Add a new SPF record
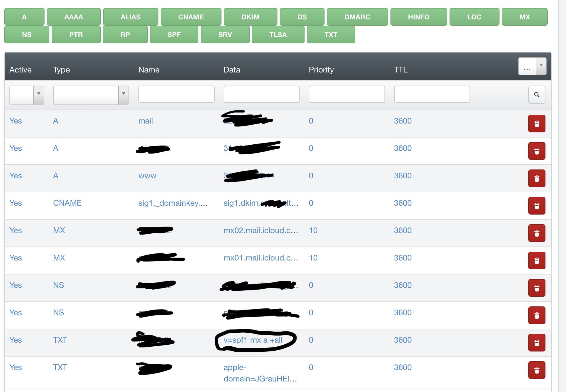This screenshot has width=566, height=392. pyautogui.click(x=174, y=35)
